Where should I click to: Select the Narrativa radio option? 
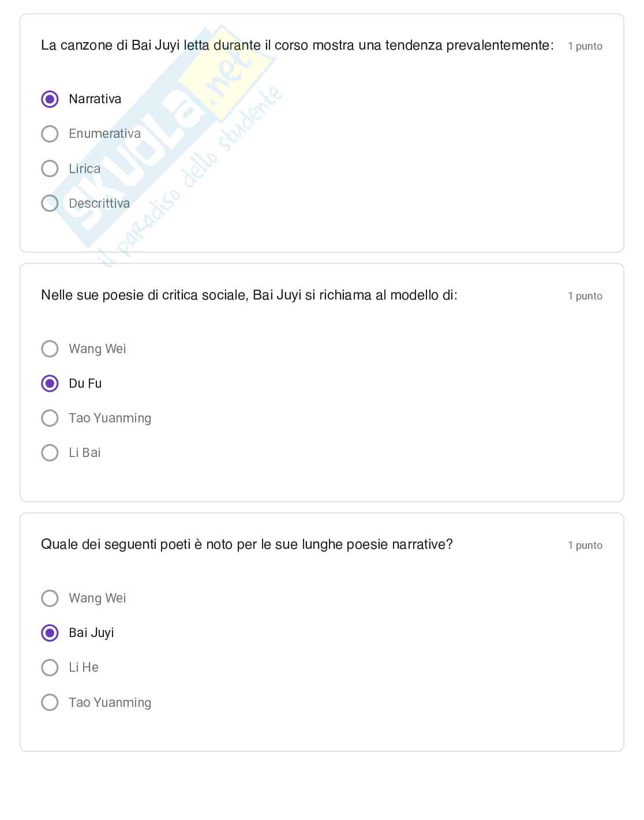pyautogui.click(x=50, y=99)
